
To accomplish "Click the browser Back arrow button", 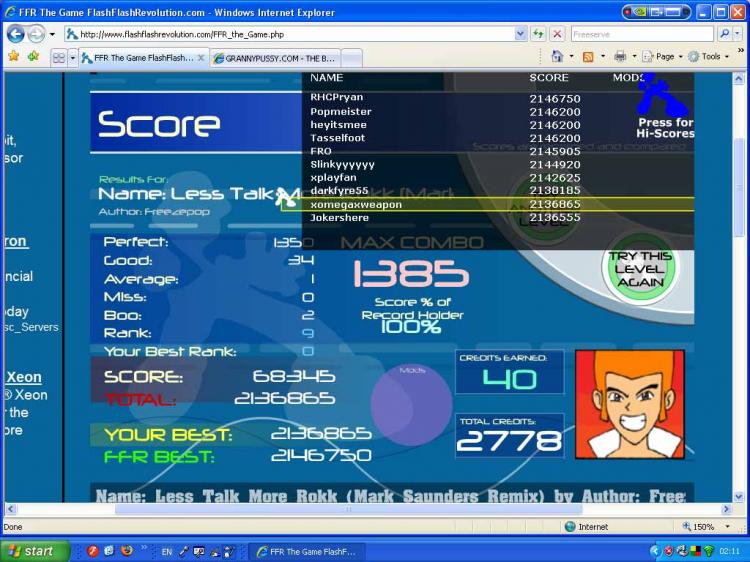I will pos(15,34).
